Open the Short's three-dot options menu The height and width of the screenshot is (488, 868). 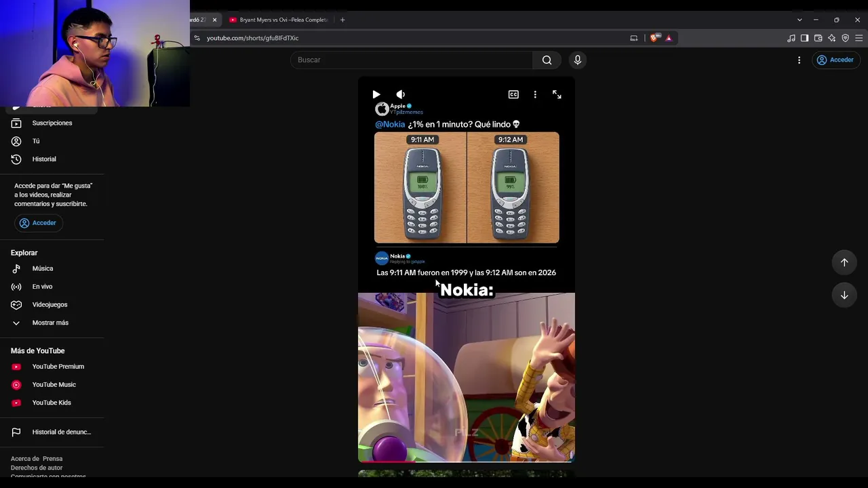(x=535, y=95)
